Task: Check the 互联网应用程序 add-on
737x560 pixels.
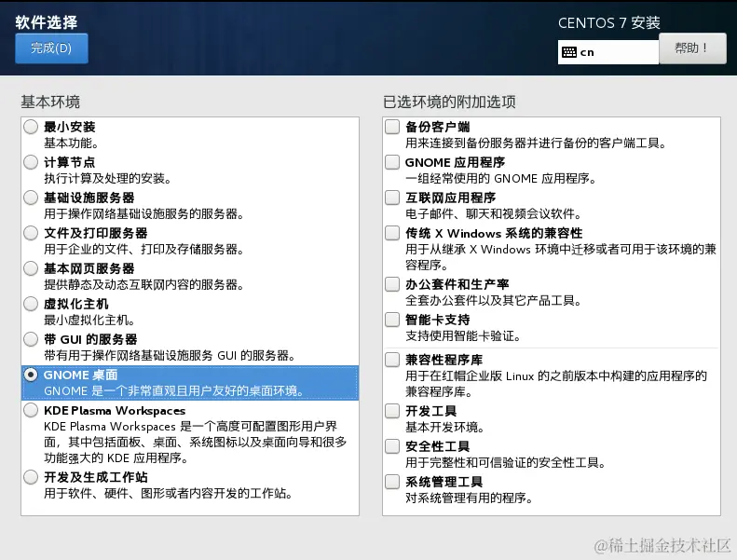Action: pos(392,198)
